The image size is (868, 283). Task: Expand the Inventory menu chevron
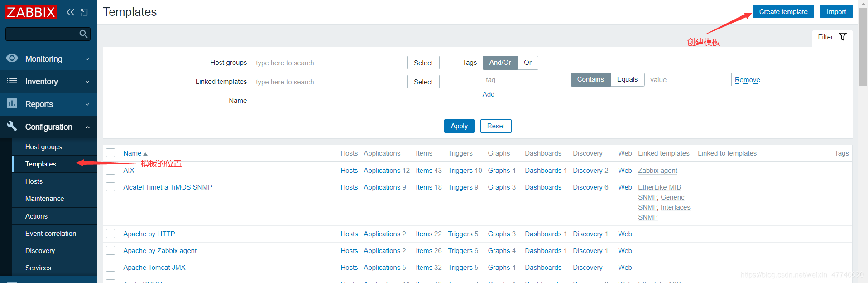click(x=87, y=82)
